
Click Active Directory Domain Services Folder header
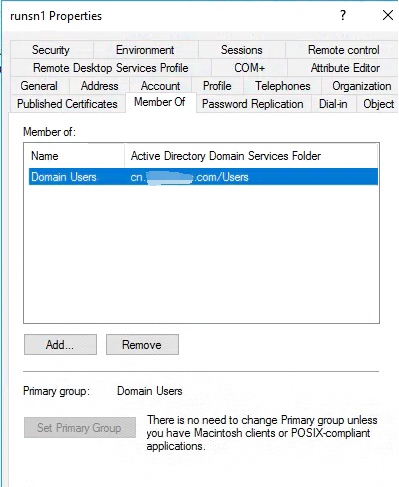[x=251, y=156]
